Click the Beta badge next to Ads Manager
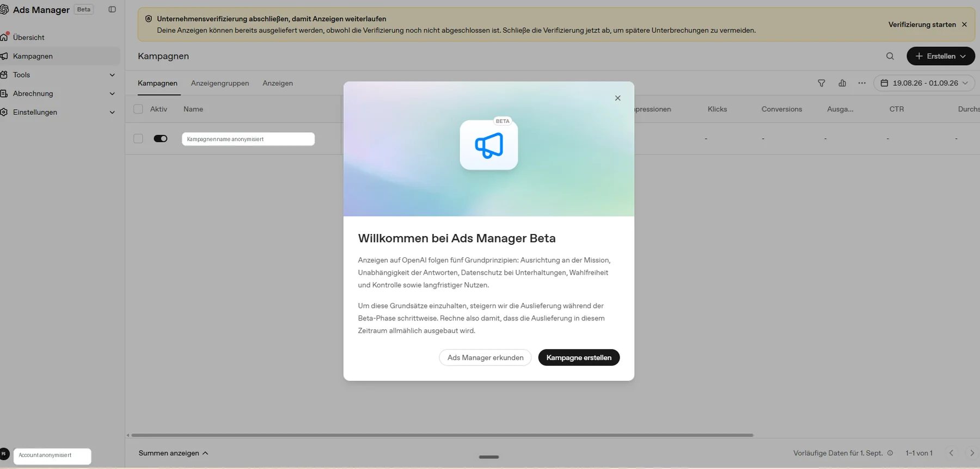Image resolution: width=980 pixels, height=469 pixels. coord(84,9)
